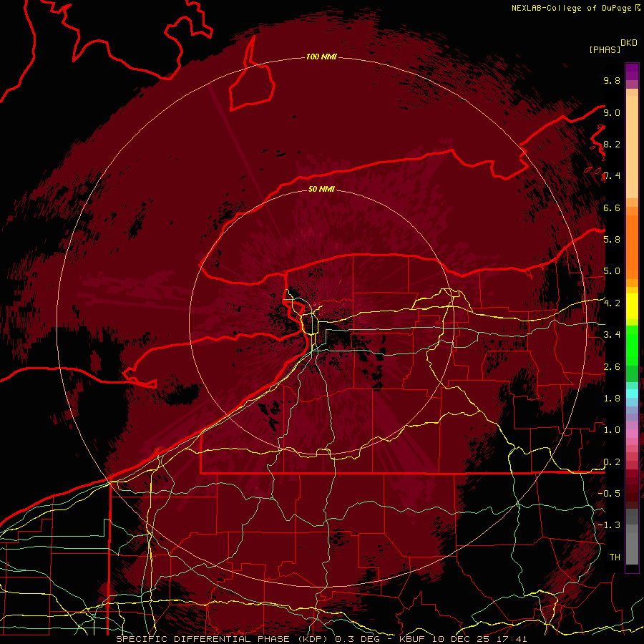
Task: Click the 9.0 value on the legend
Action: (x=612, y=112)
